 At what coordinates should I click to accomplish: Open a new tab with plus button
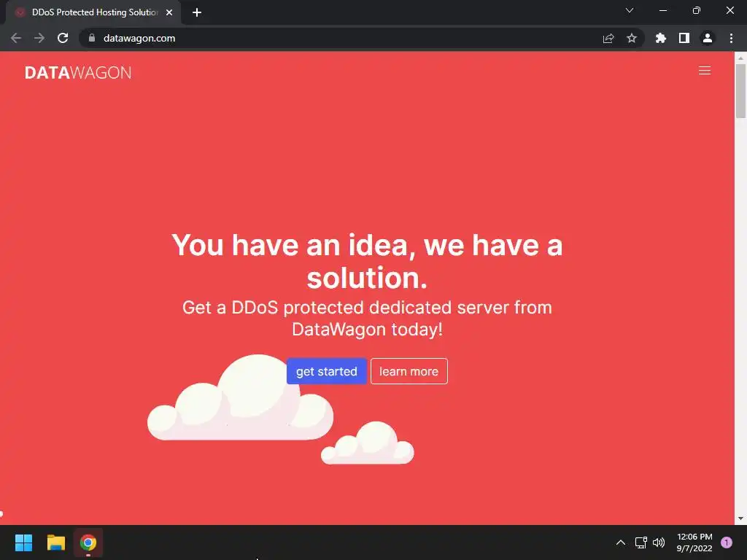197,12
